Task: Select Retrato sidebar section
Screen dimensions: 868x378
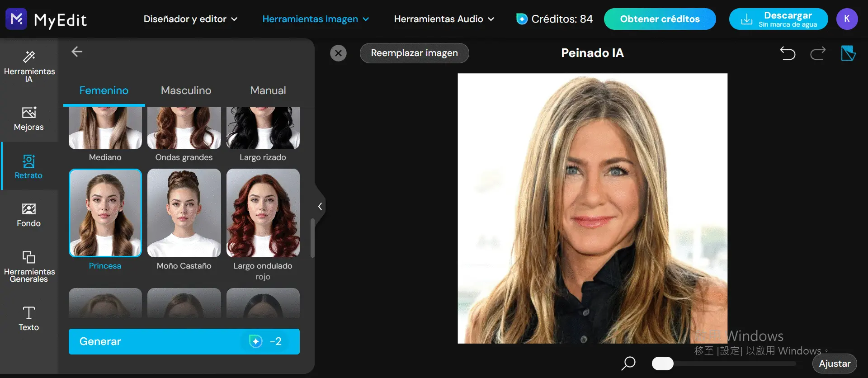Action: pos(29,166)
